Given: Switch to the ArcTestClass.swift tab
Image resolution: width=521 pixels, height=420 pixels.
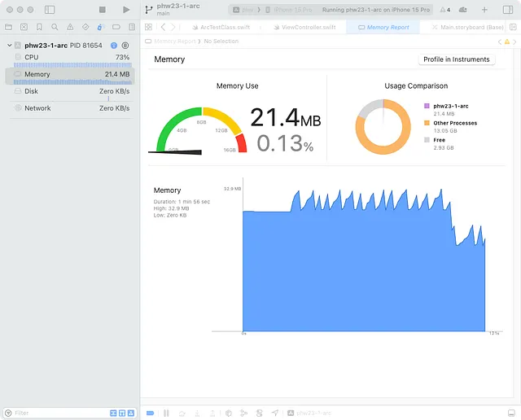Looking at the screenshot, I should 221,27.
